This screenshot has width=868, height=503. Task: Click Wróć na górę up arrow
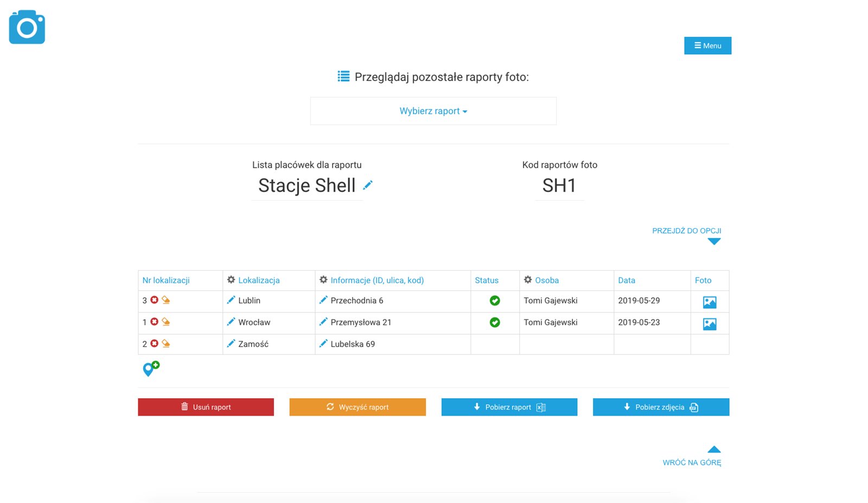pos(714,449)
